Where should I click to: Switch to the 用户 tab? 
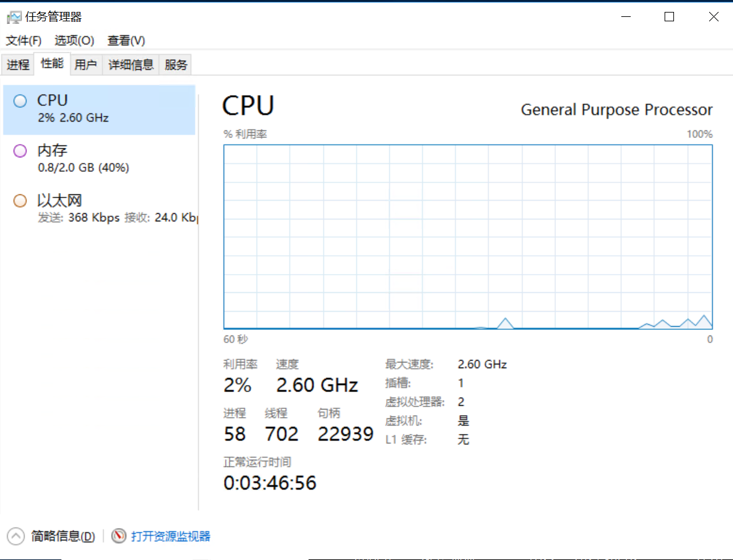(86, 65)
